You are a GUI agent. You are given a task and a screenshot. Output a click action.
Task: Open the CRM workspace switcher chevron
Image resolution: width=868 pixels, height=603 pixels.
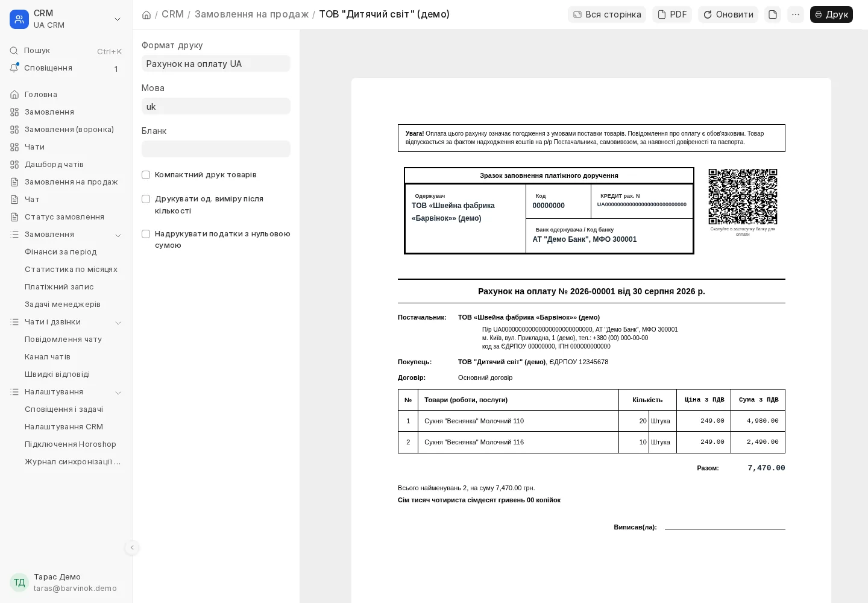pos(118,19)
